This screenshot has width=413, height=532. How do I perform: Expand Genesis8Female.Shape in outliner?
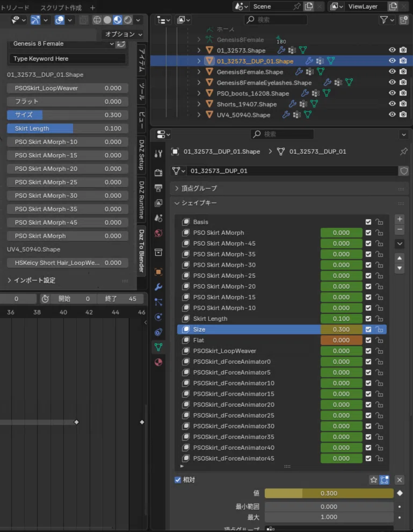point(199,72)
